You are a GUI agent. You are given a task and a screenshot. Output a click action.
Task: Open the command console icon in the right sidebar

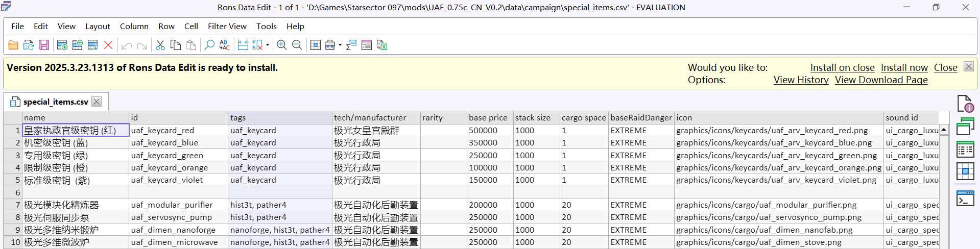coord(965,198)
